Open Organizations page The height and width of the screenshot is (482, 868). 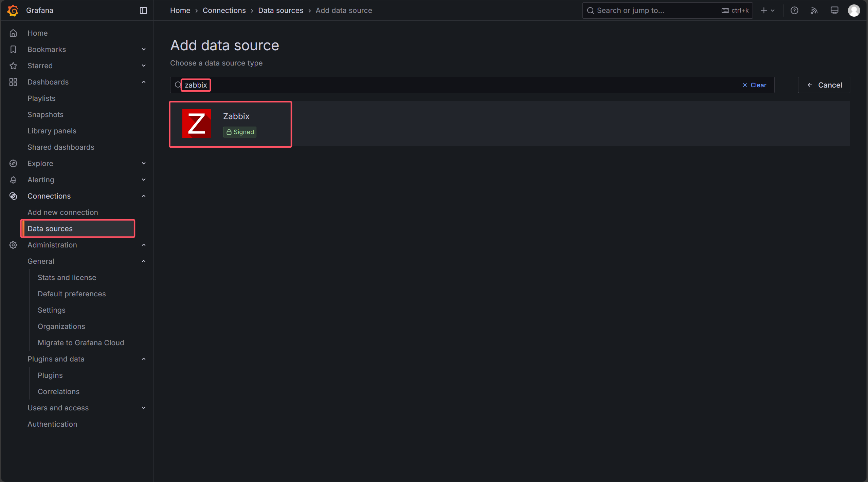tap(61, 326)
